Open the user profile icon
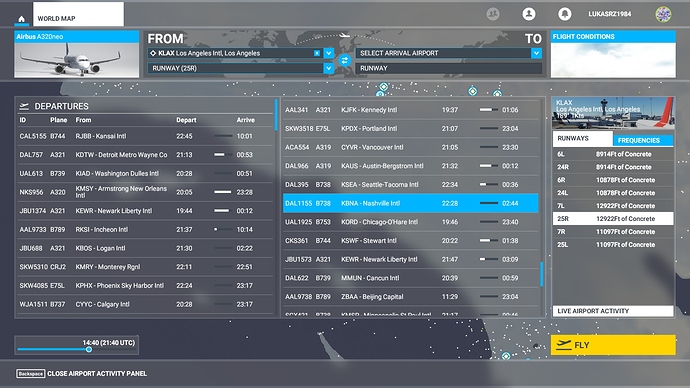This screenshot has width=690, height=388. pos(529,14)
